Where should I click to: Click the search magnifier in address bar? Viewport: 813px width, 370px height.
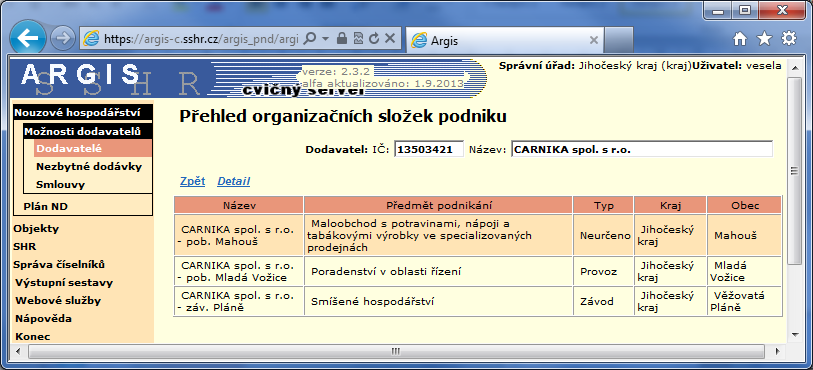coord(310,38)
